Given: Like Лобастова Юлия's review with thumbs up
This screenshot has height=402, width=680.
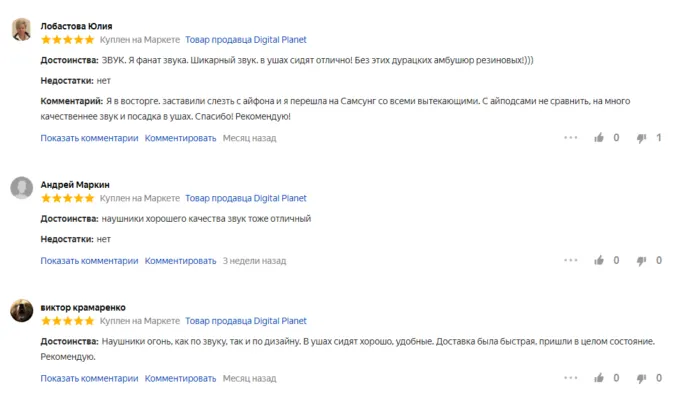Looking at the screenshot, I should tap(599, 138).
